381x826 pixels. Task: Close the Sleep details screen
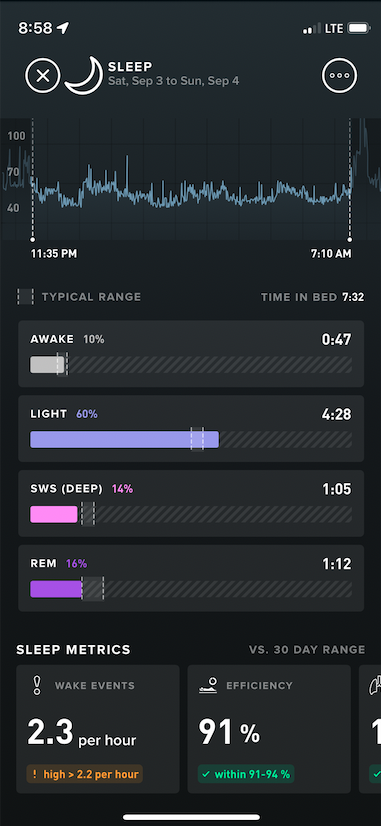click(x=43, y=76)
